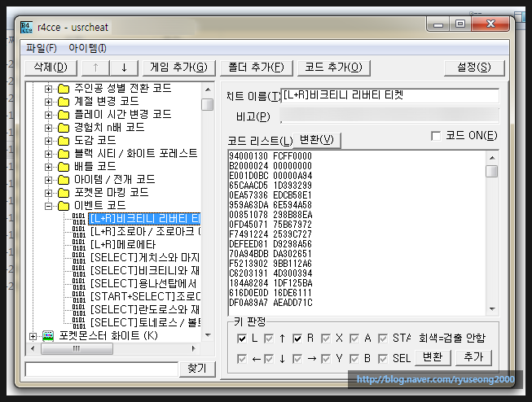Collapse the 이벤트 코드 folder
This screenshot has height=402, width=532.
(49, 206)
